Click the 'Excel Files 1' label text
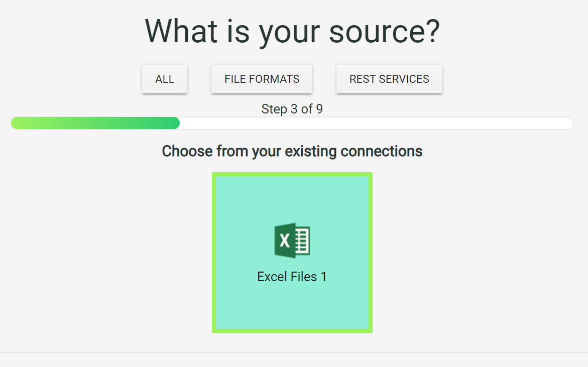Image resolution: width=588 pixels, height=367 pixels. click(292, 277)
